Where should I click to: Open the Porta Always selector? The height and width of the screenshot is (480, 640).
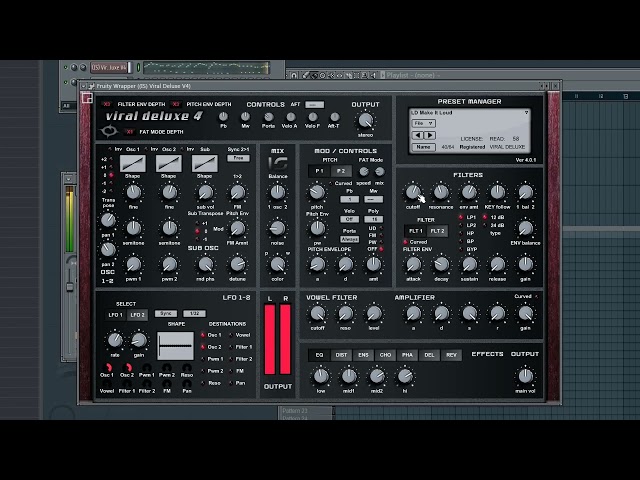pos(349,239)
